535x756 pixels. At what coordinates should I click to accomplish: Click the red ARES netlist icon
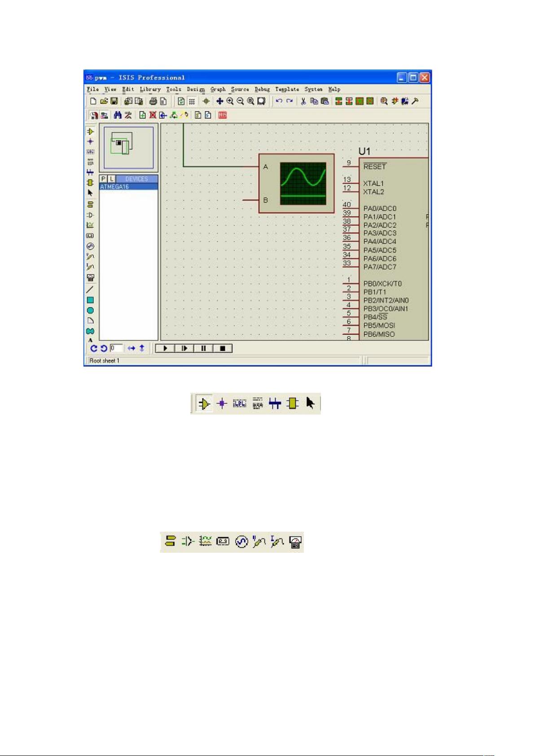(223, 115)
